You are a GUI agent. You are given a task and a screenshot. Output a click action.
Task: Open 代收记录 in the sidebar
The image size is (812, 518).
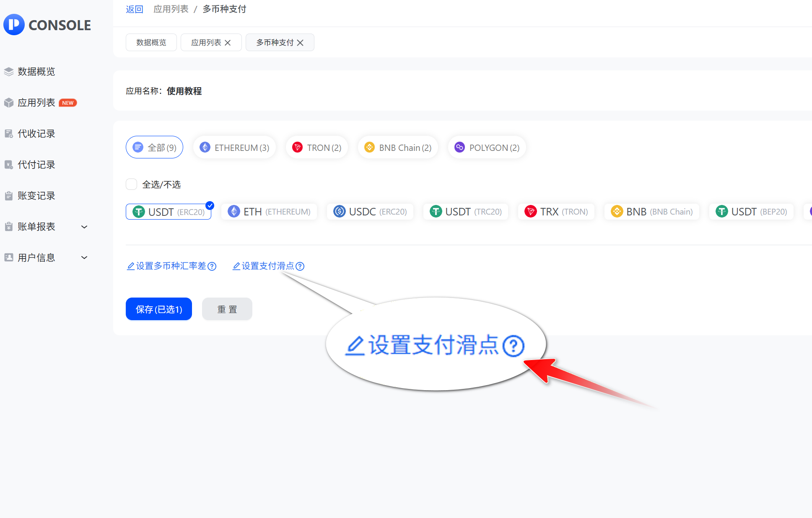[36, 134]
